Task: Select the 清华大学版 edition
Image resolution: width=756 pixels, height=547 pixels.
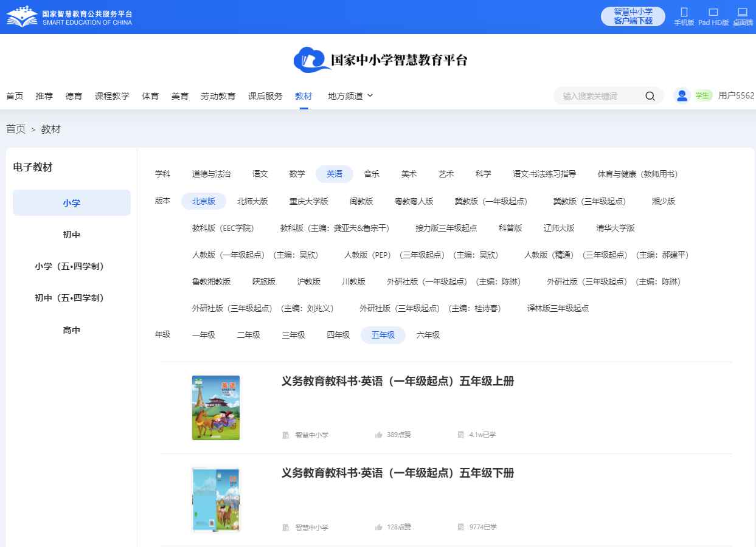Action: (x=616, y=228)
